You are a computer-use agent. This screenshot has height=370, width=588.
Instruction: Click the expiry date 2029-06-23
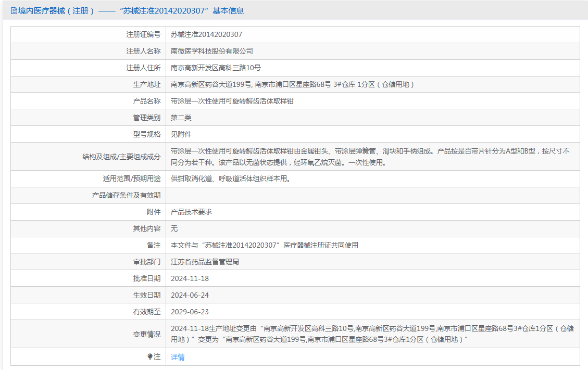pos(190,312)
